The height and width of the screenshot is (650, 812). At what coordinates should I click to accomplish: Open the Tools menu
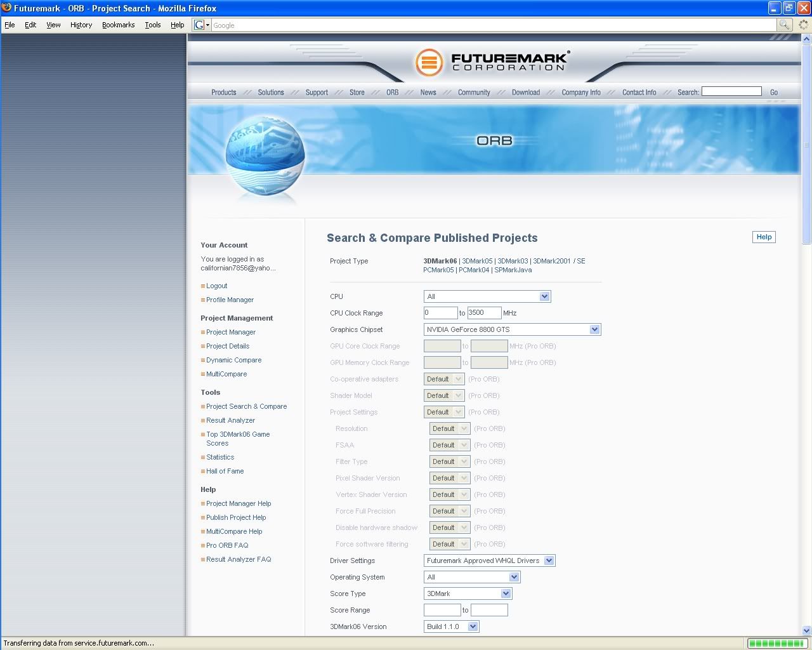(153, 25)
